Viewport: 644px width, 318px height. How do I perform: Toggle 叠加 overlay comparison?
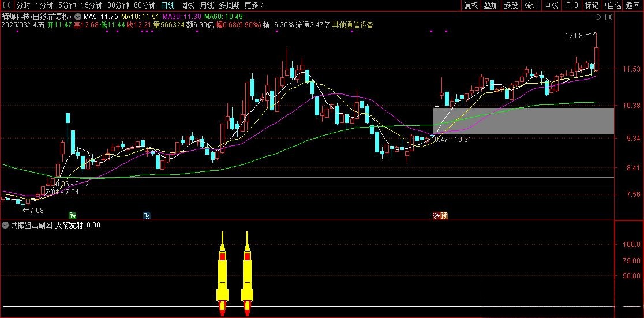click(491, 5)
